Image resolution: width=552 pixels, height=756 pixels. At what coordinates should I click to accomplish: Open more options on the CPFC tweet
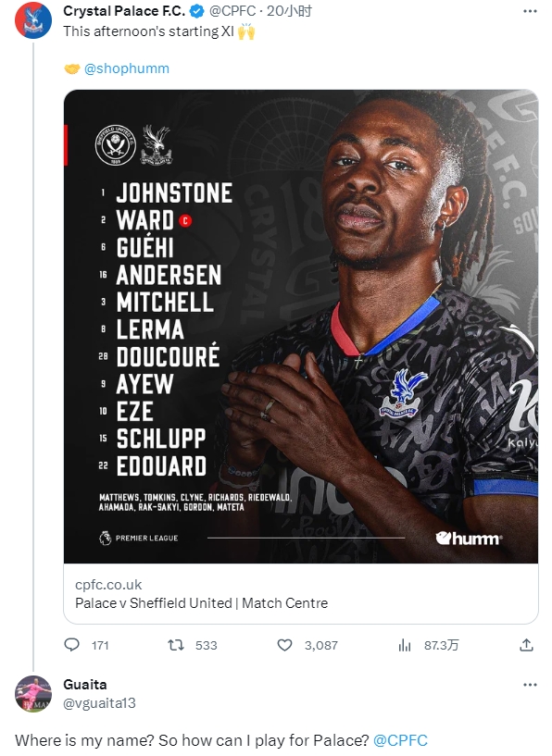[x=530, y=11]
